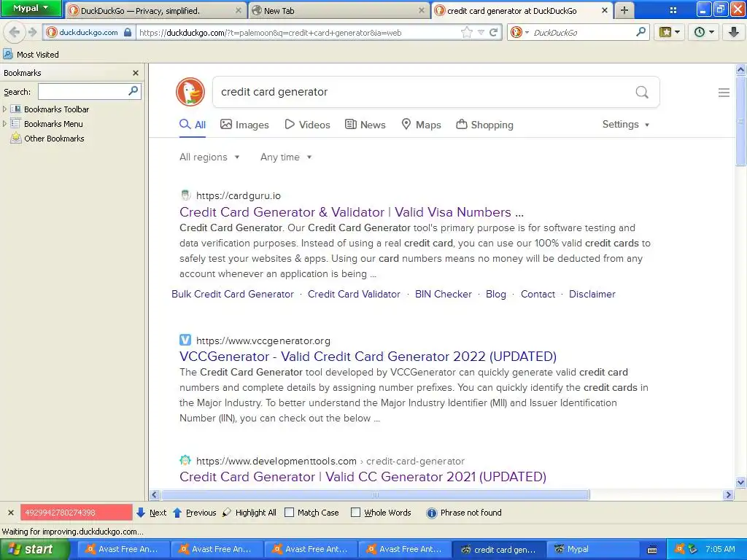
Task: Reload the page with the refresh icon
Action: point(494,32)
